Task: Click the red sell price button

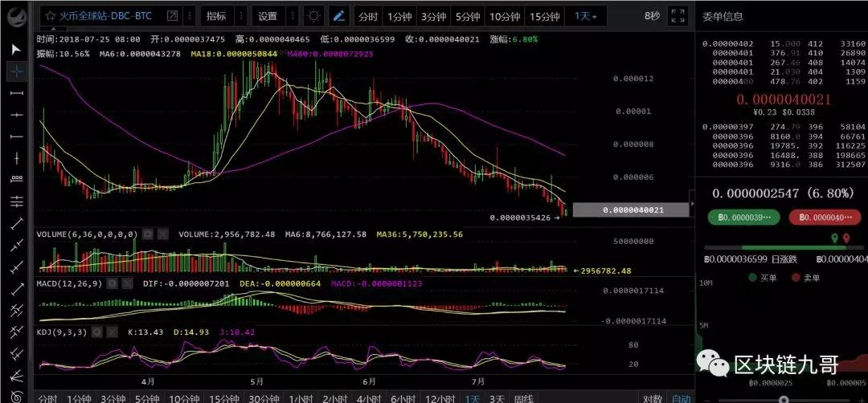Action: click(825, 218)
